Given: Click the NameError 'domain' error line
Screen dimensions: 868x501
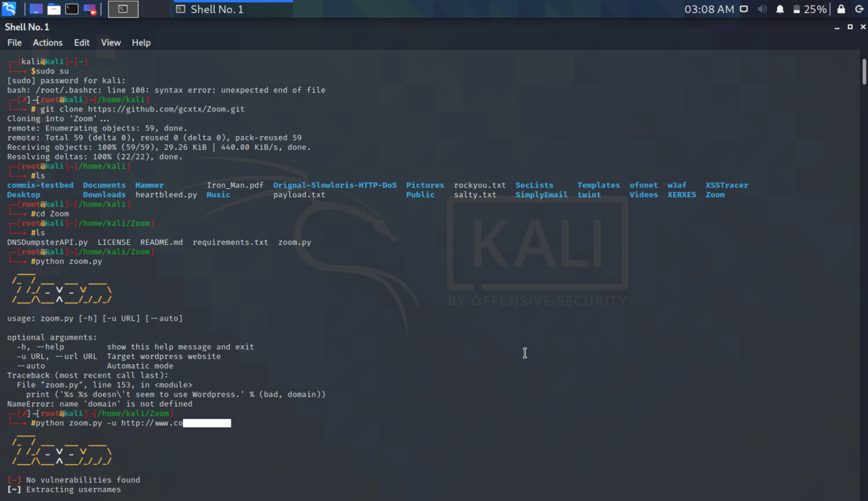Looking at the screenshot, I should point(100,404).
